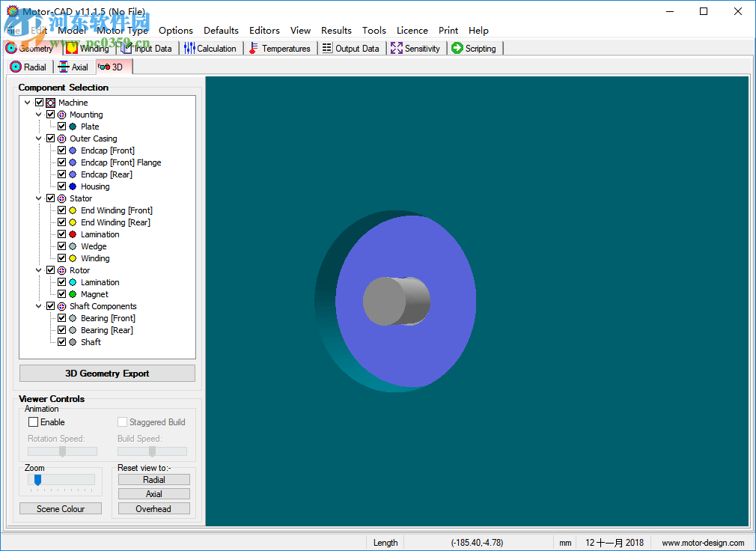Collapse the Shaft Components tree node
Image resolution: width=756 pixels, height=551 pixels.
39,306
